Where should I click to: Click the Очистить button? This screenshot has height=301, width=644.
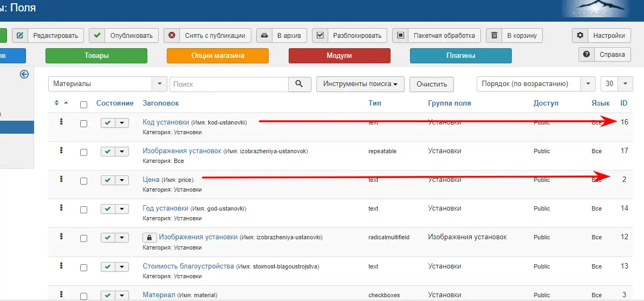coord(431,84)
